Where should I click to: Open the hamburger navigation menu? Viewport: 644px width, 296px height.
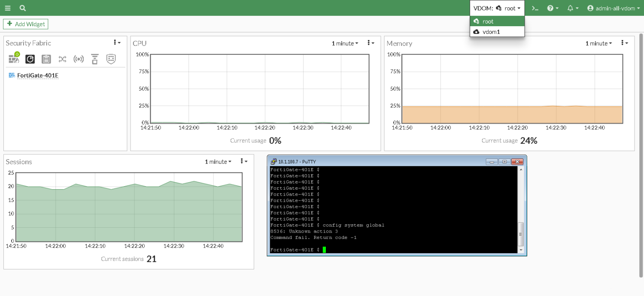pos(7,8)
